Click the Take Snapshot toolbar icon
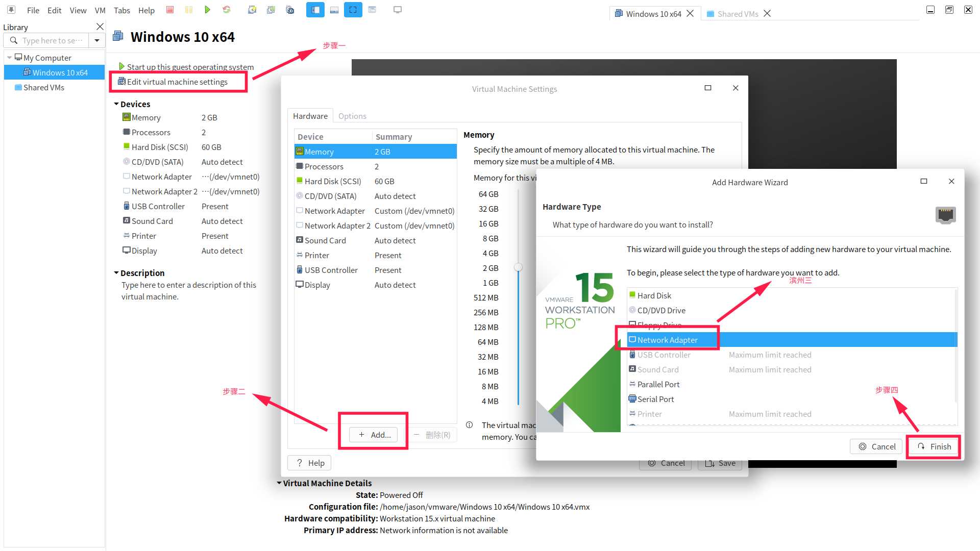The height and width of the screenshot is (551, 980). coord(252,10)
